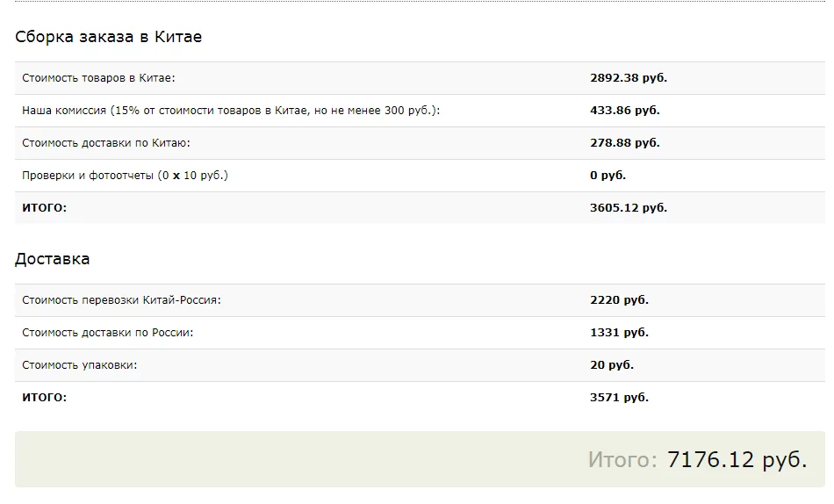Click the grand total 7176.12 руб.

click(737, 459)
